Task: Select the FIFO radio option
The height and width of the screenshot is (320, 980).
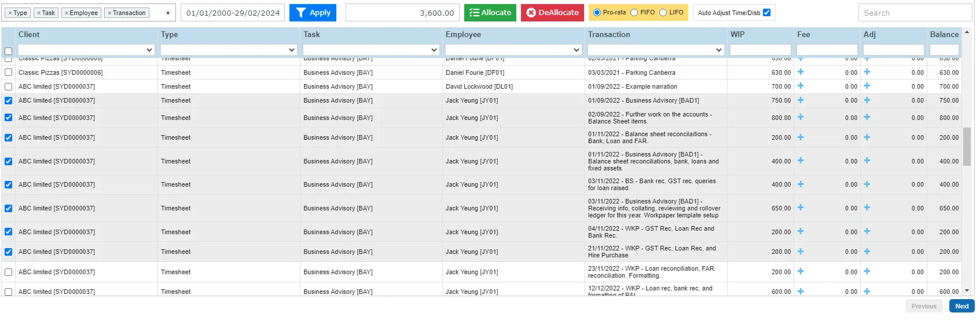Action: click(634, 12)
